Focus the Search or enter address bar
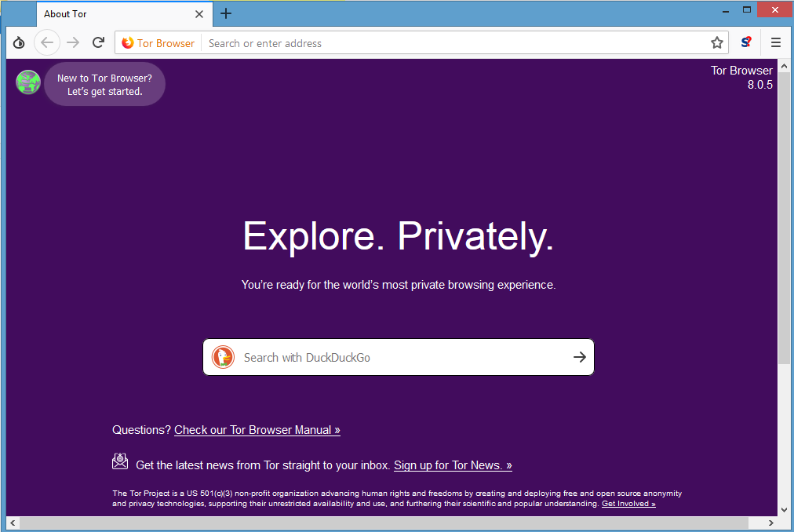The height and width of the screenshot is (532, 794). pos(455,43)
